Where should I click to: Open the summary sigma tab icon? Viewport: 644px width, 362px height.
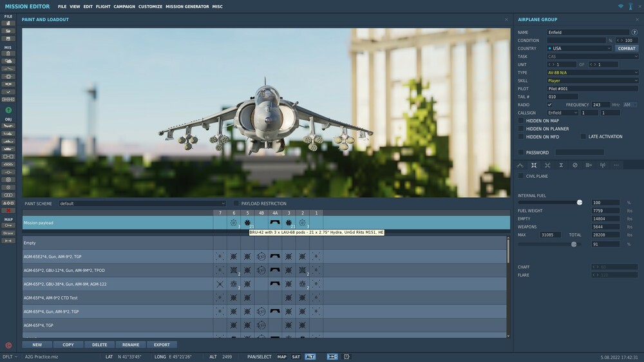tap(561, 165)
